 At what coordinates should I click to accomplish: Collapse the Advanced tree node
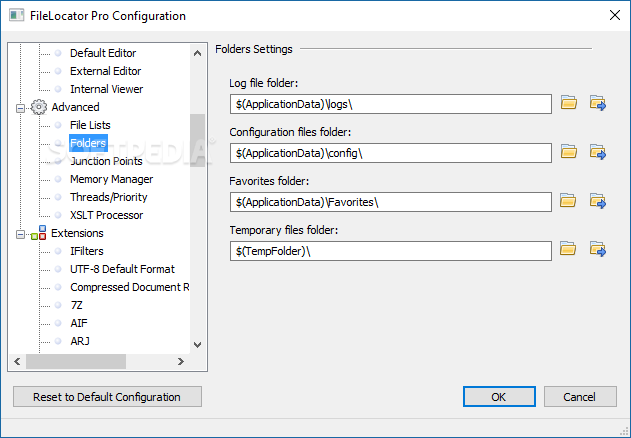[x=20, y=108]
